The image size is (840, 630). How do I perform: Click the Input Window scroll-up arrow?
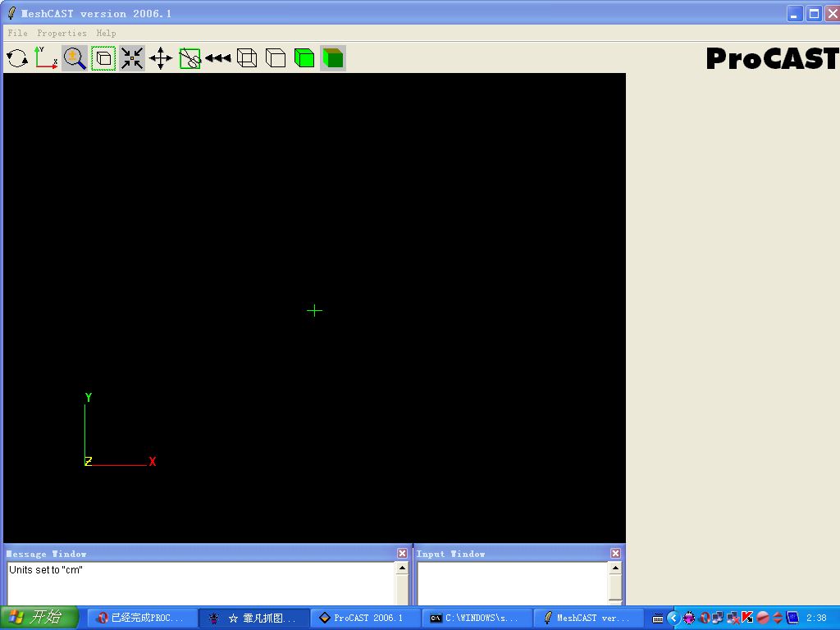pos(615,568)
